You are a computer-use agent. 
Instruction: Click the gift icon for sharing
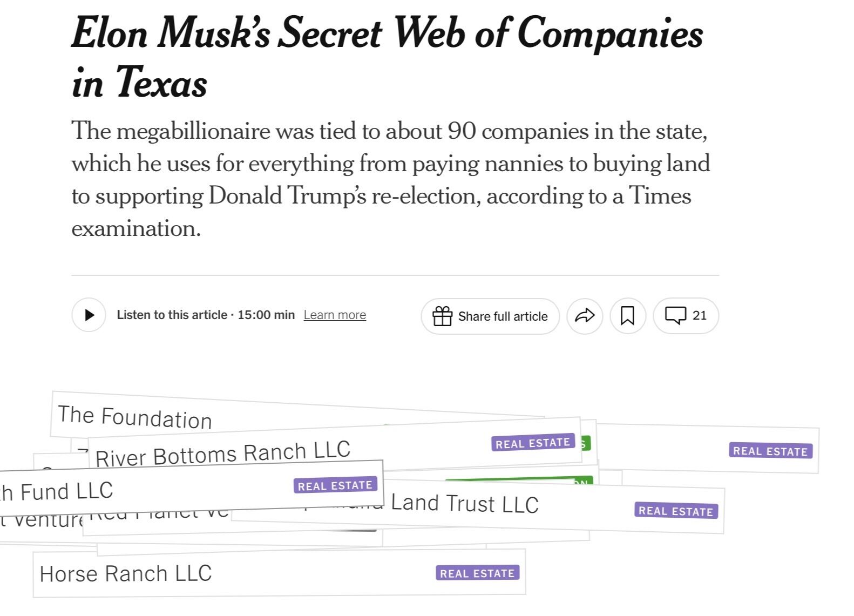tap(442, 316)
